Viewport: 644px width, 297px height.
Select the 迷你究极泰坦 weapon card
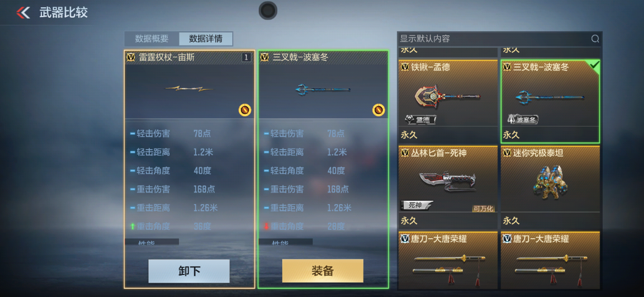point(550,187)
